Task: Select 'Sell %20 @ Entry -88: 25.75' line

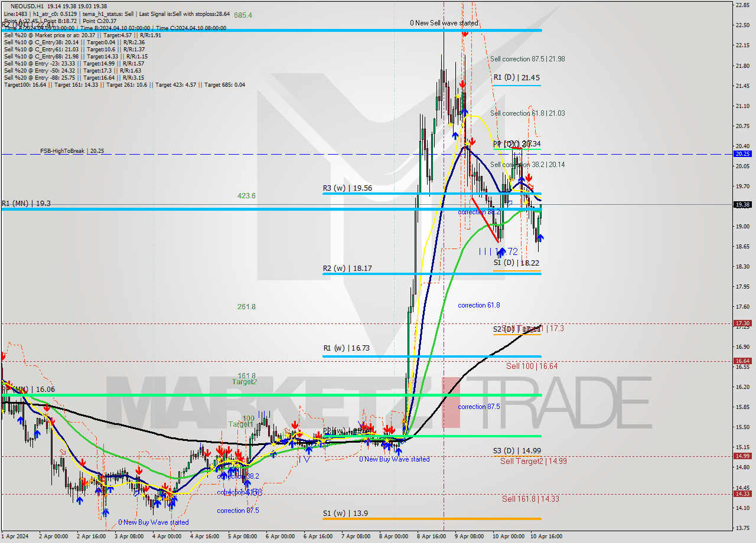Action: [74, 78]
